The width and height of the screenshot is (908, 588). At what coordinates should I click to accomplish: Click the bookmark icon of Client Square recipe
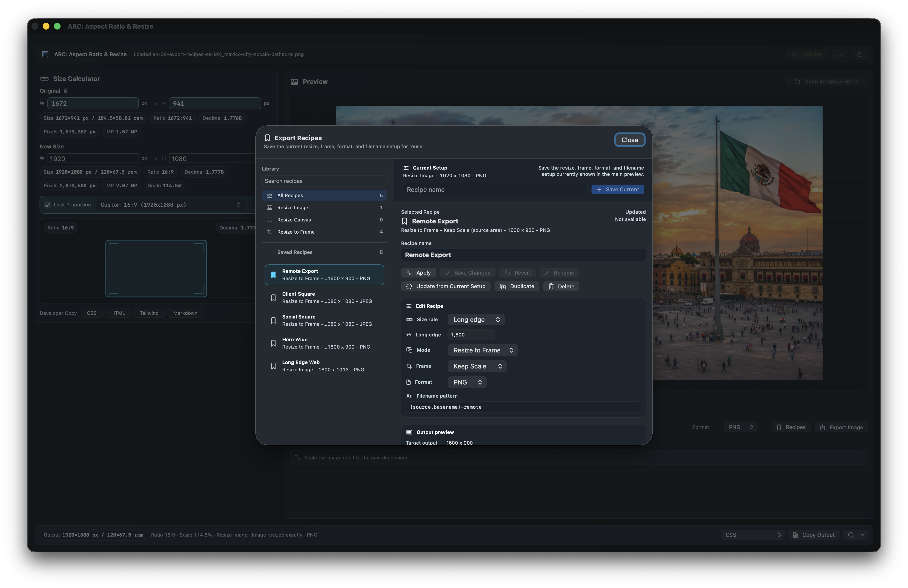[x=273, y=298]
